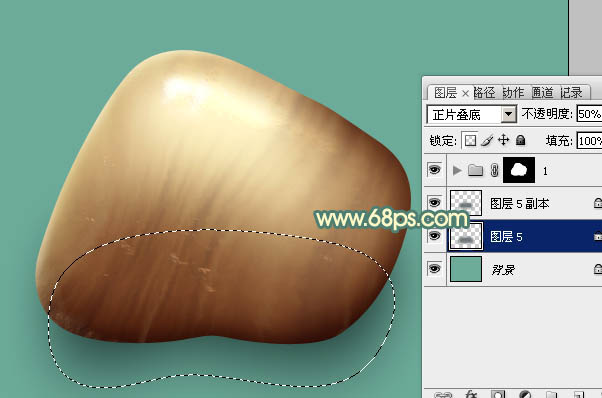The height and width of the screenshot is (398, 602).
Task: Click the link icon on group 1
Action: point(494,170)
